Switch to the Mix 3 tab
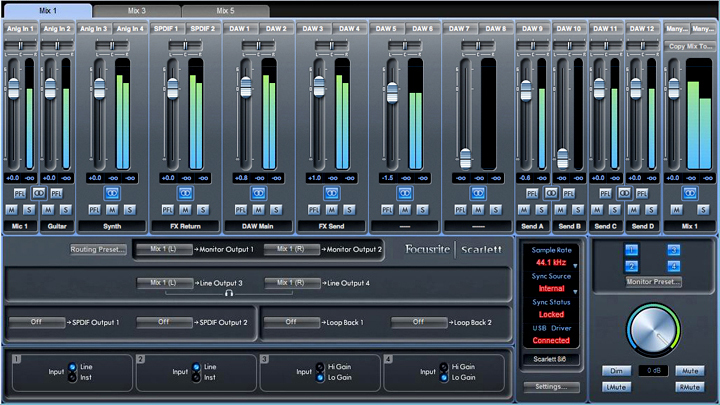 [136, 10]
